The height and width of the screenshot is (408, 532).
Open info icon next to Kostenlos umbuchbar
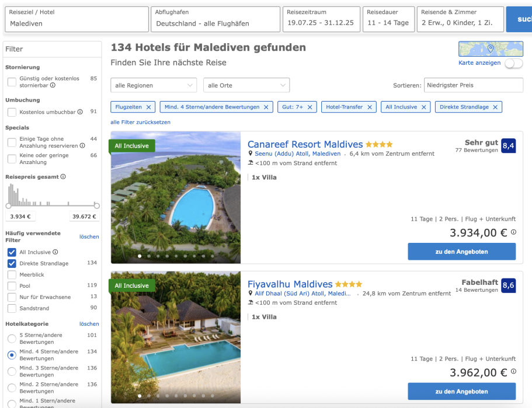coord(80,112)
